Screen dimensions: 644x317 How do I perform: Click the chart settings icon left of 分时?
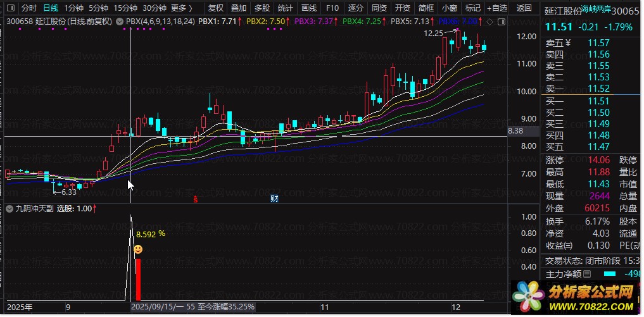(10, 8)
